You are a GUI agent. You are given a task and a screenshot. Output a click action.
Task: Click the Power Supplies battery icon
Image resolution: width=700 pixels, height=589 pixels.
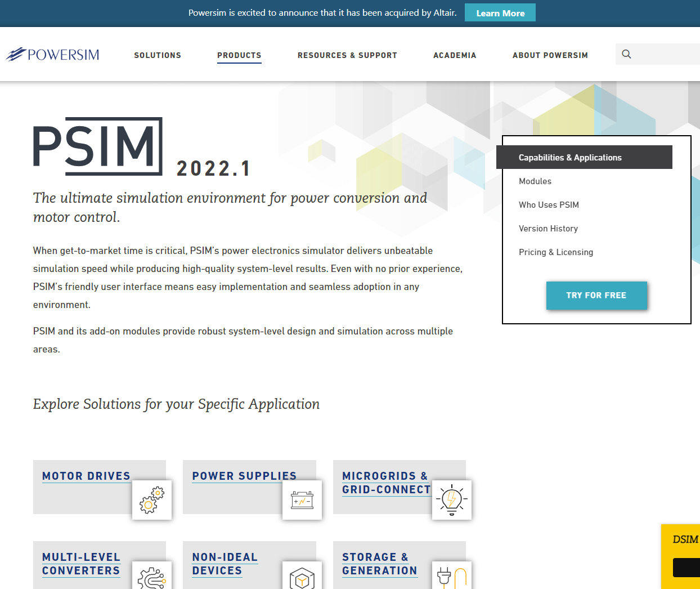click(x=302, y=500)
